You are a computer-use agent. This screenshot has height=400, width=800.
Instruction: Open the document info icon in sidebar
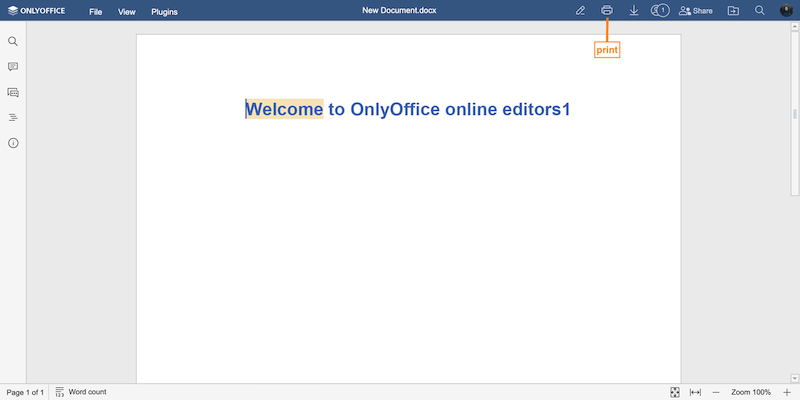pos(13,143)
